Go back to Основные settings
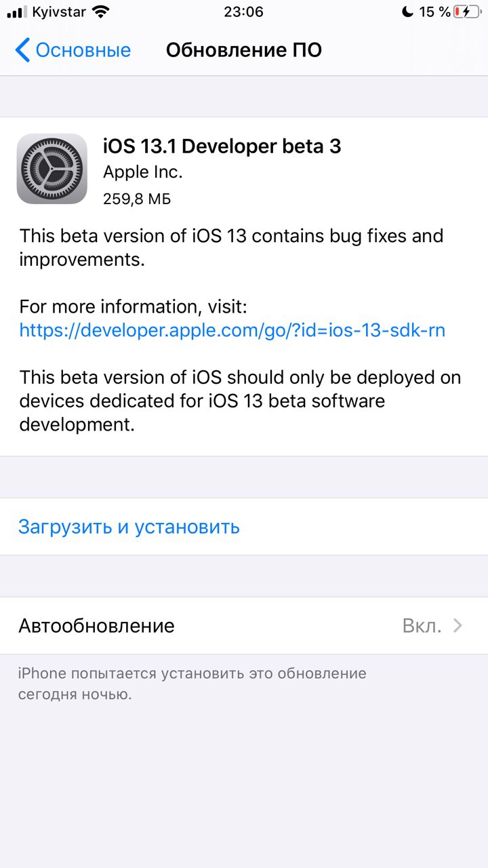This screenshot has width=488, height=868. coord(73,50)
